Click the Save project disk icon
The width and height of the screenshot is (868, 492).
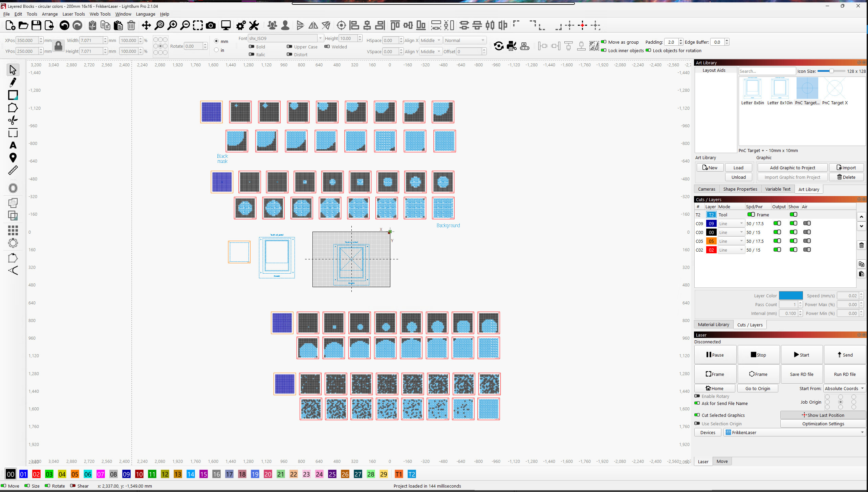(x=36, y=25)
